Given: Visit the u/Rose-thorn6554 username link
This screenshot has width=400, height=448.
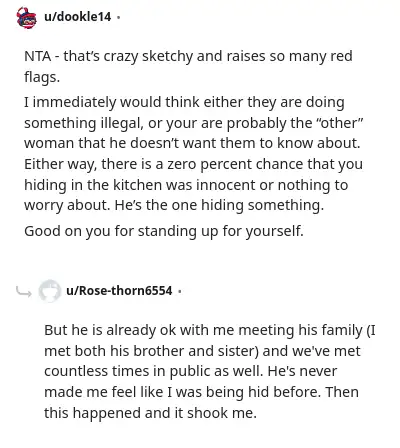Looking at the screenshot, I should coord(119,291).
